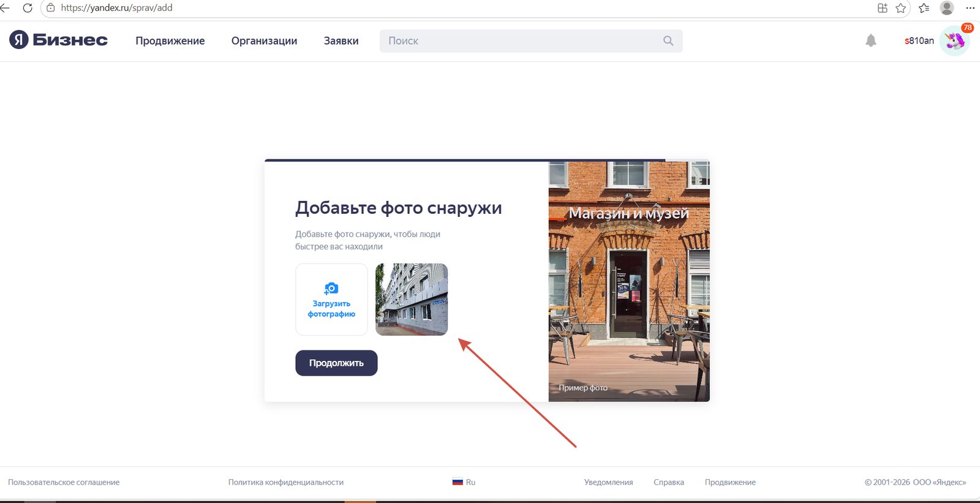Add page to favorites star icon
980x503 pixels.
tap(900, 8)
